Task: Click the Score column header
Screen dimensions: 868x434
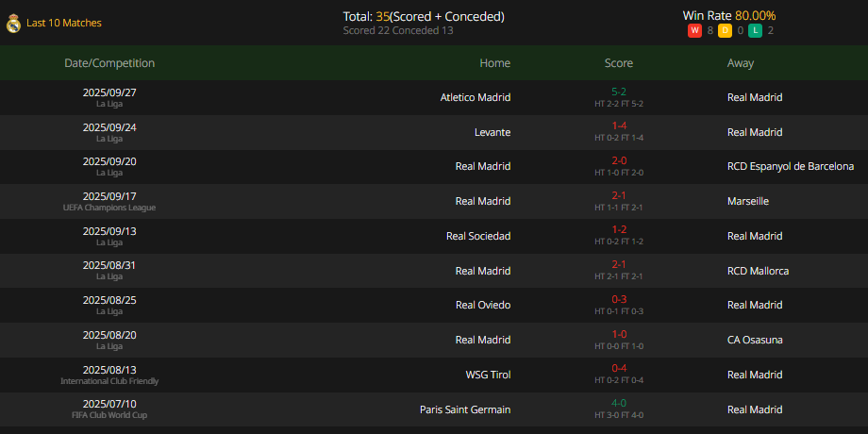Action: [619, 63]
